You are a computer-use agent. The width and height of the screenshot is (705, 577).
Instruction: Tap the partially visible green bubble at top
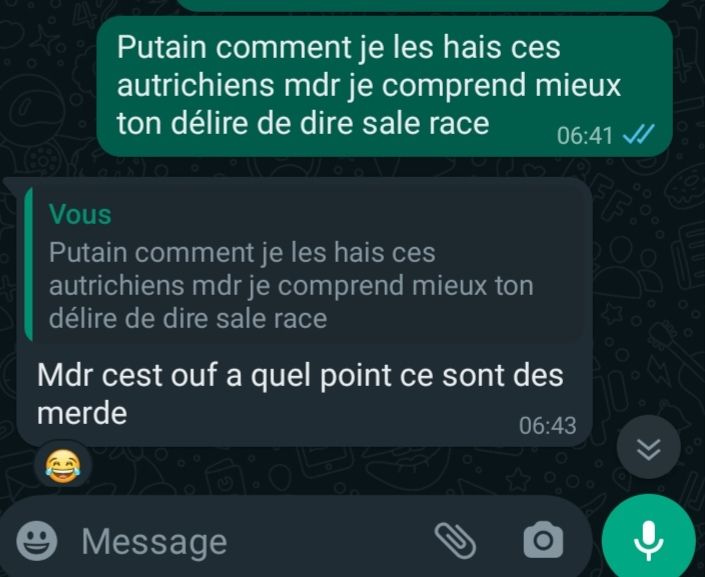(423, 4)
